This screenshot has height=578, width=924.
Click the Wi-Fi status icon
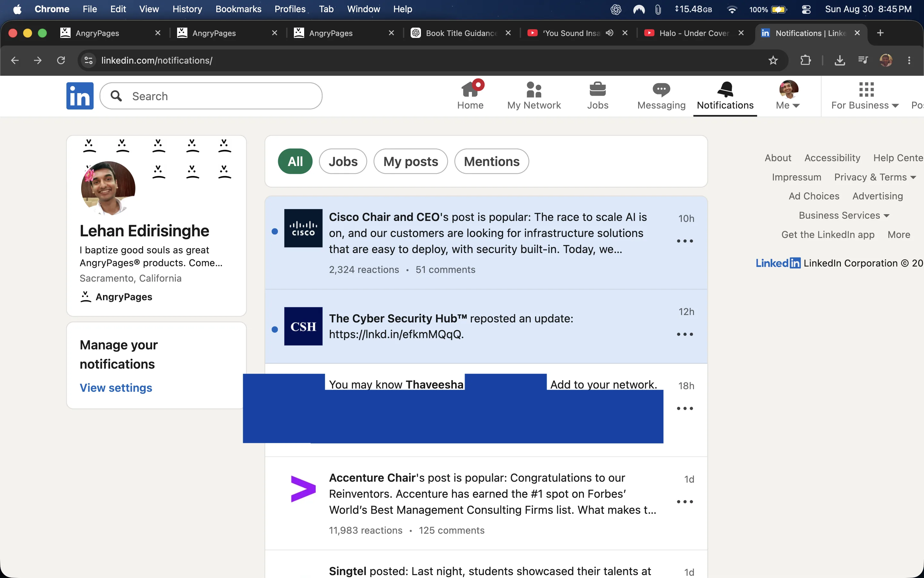pos(732,9)
